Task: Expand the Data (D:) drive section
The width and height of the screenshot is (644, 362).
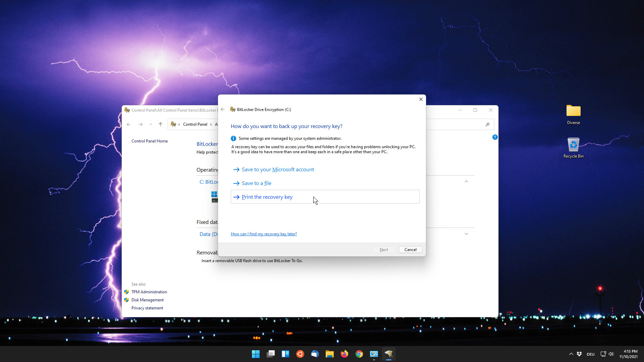Action: [x=466, y=234]
